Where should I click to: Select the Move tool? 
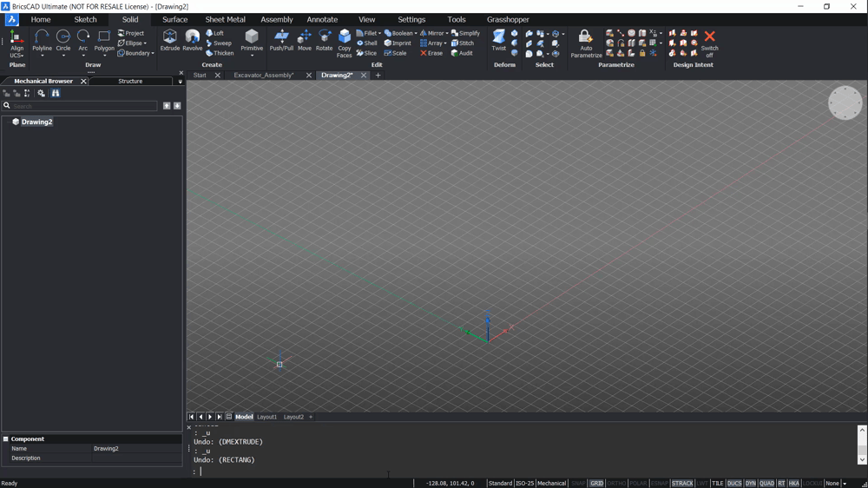[305, 41]
